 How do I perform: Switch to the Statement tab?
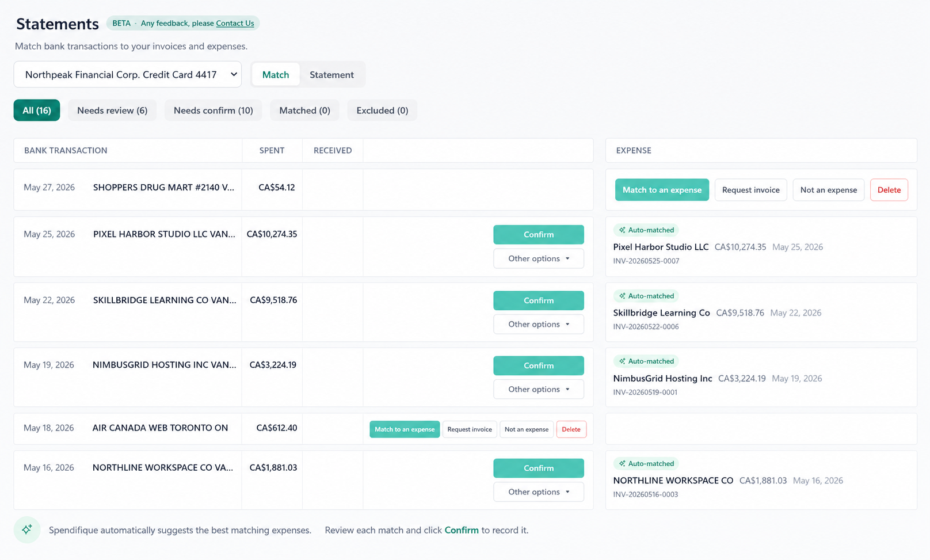coord(331,74)
